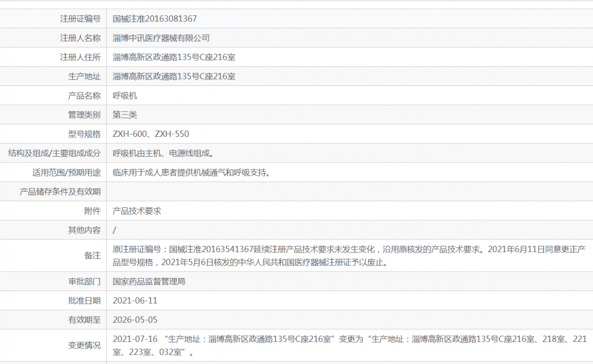Click the 审批部门 label

point(85,282)
